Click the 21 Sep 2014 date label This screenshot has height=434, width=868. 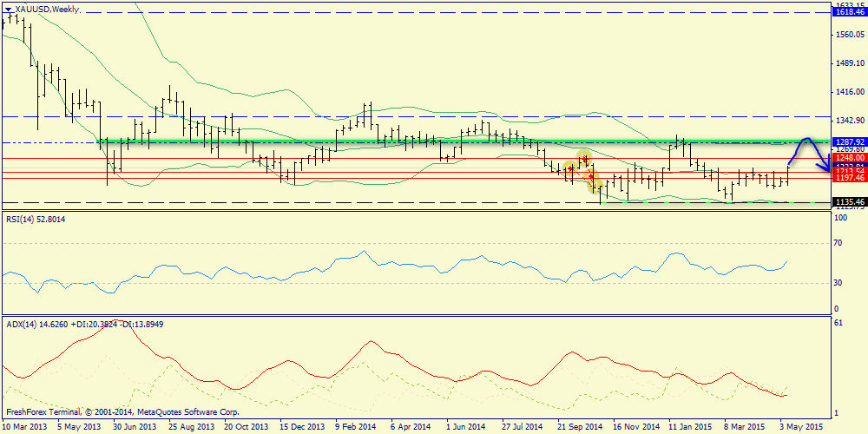click(579, 427)
